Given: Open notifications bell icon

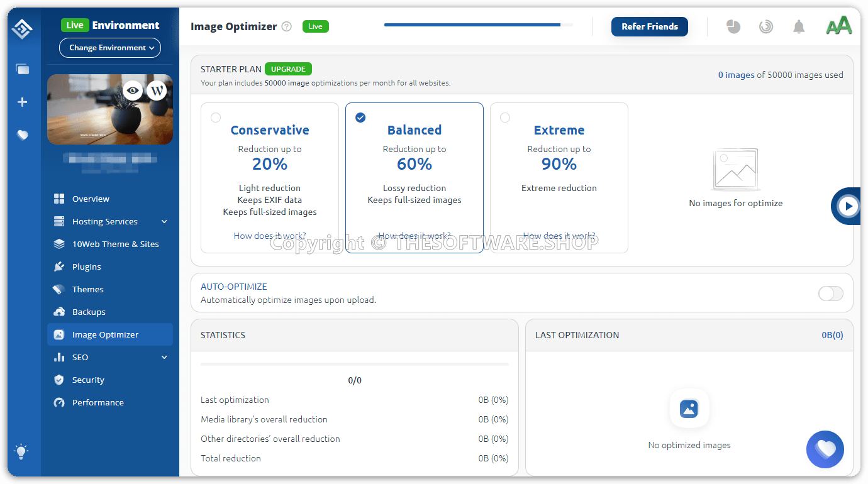Looking at the screenshot, I should [x=799, y=26].
